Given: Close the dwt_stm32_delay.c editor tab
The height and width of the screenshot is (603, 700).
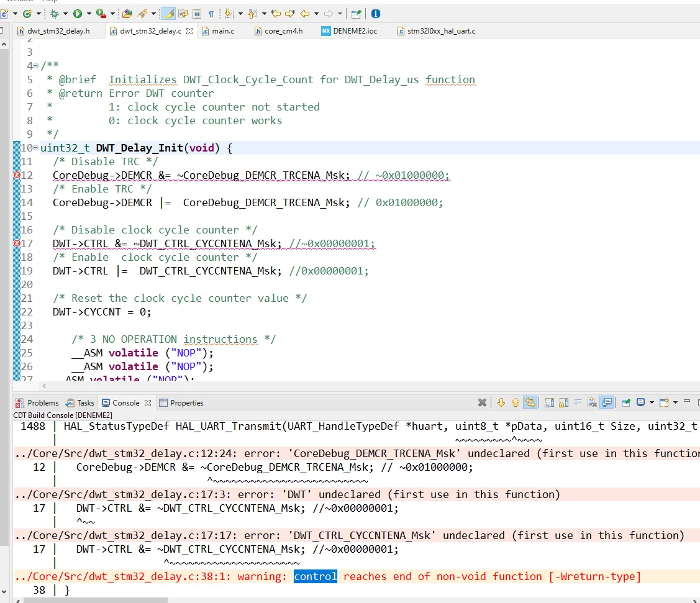Looking at the screenshot, I should click(189, 31).
